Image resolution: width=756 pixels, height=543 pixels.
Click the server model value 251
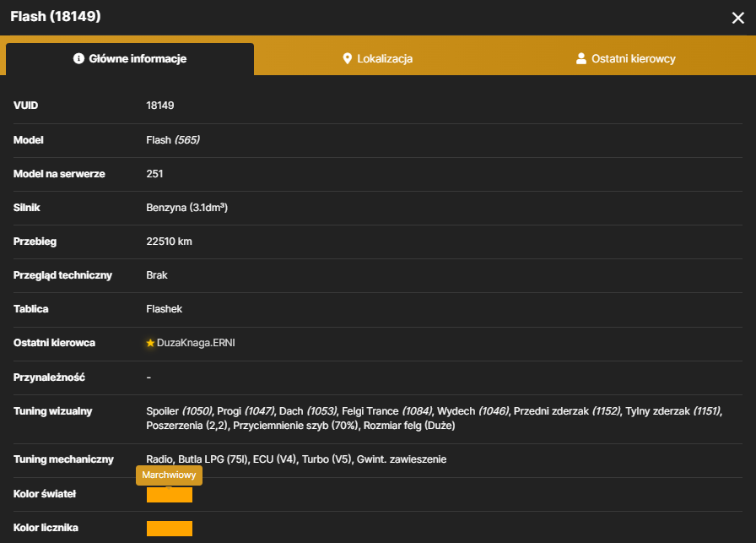coord(154,174)
